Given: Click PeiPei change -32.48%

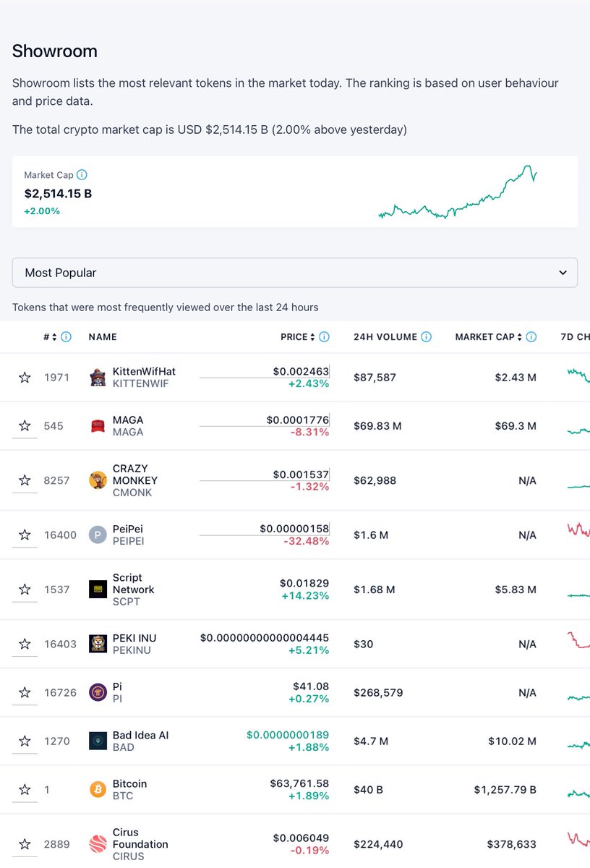Looking at the screenshot, I should (x=306, y=541).
